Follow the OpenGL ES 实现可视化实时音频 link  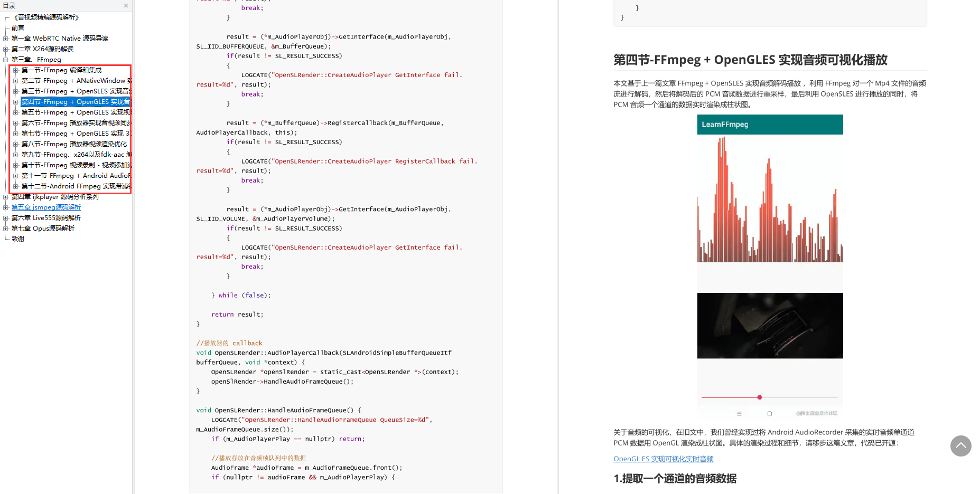[x=663, y=459]
